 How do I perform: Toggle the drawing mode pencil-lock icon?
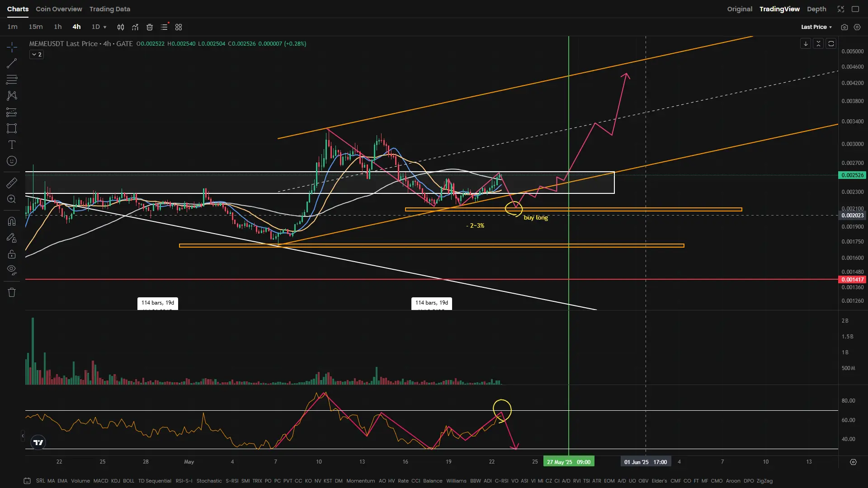(12, 238)
